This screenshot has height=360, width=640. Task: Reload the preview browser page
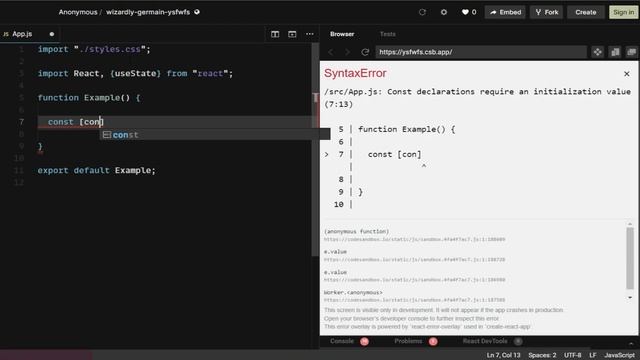coord(365,52)
